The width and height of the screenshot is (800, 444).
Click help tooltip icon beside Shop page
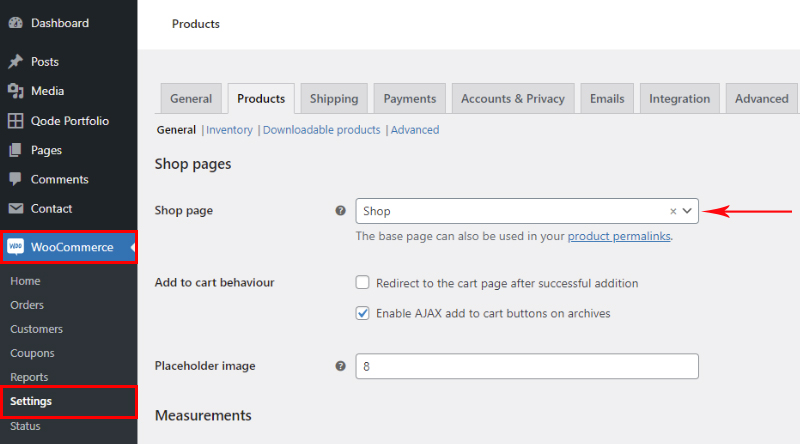coord(340,211)
